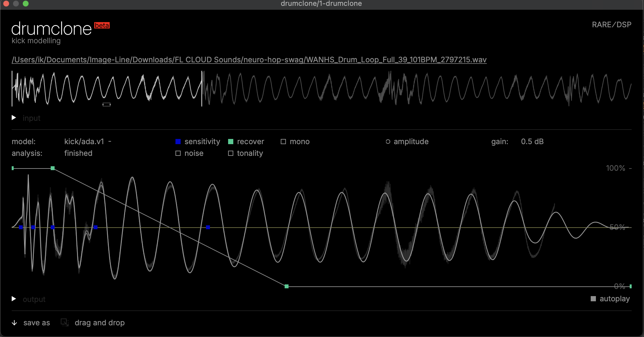Select the green envelope point at 0% level
The width and height of the screenshot is (644, 337).
287,286
